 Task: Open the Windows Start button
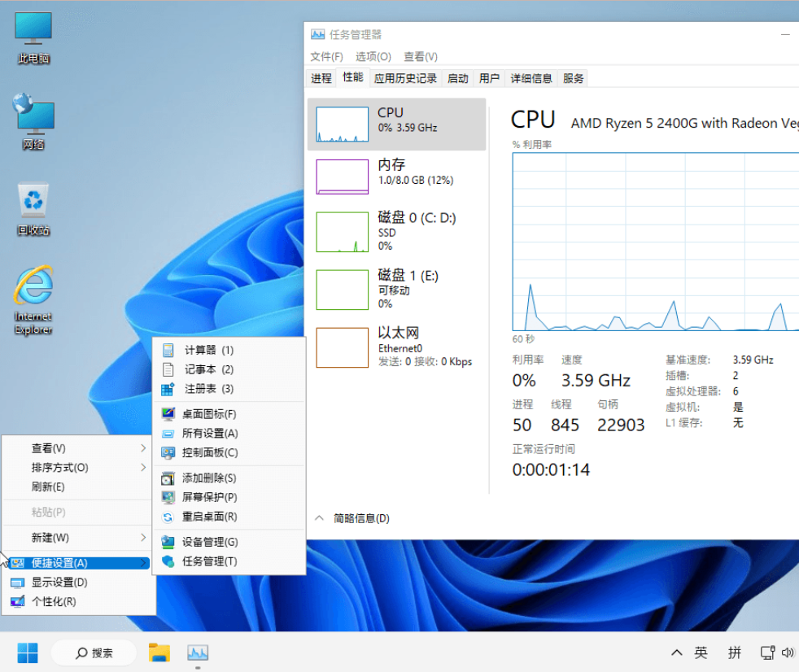28,652
